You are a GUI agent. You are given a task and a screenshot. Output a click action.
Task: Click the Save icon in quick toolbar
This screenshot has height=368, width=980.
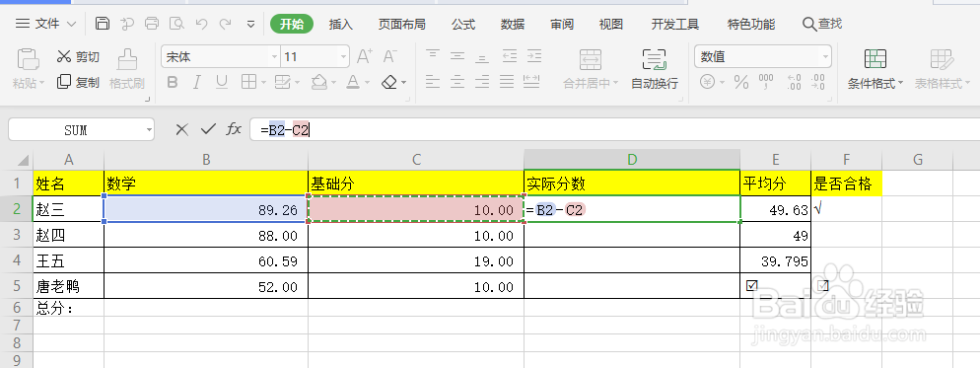pos(103,24)
